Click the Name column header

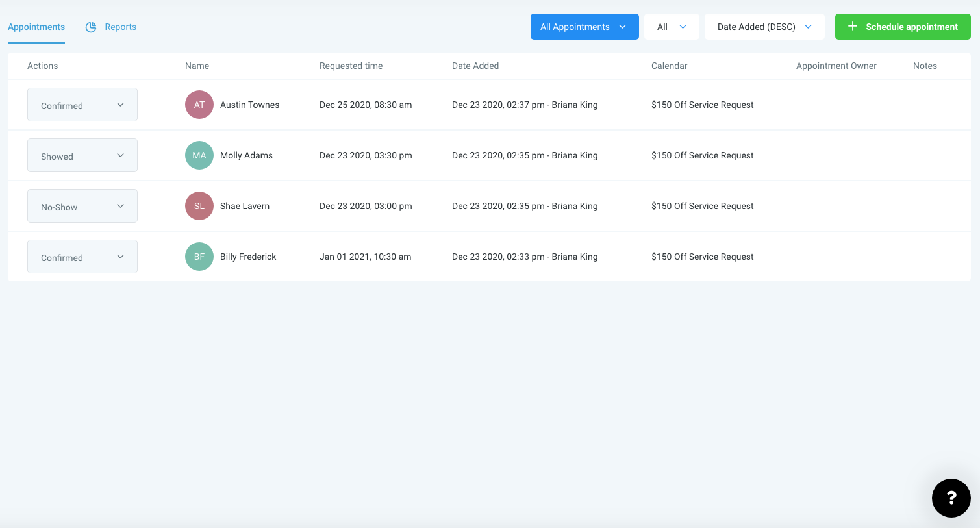(x=197, y=66)
